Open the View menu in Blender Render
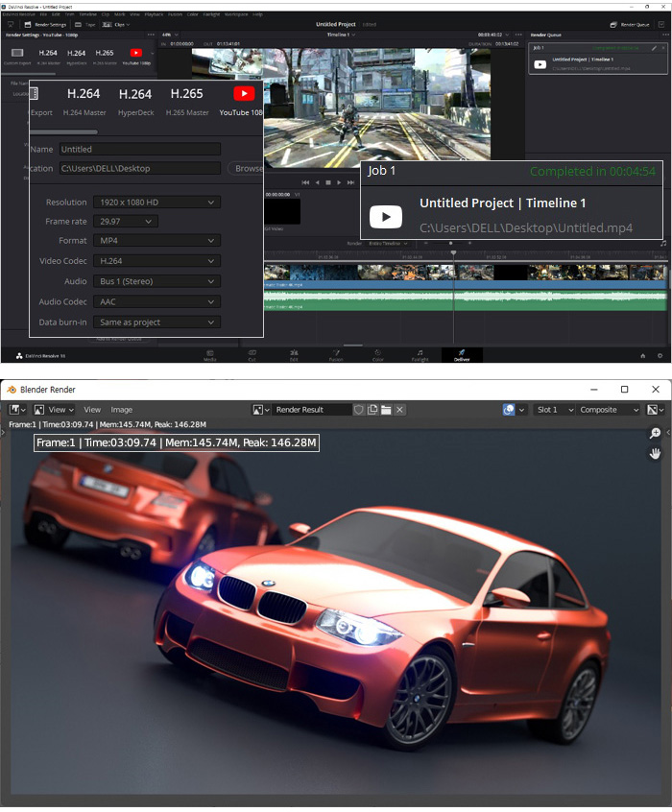The width and height of the screenshot is (672, 812). coord(92,410)
